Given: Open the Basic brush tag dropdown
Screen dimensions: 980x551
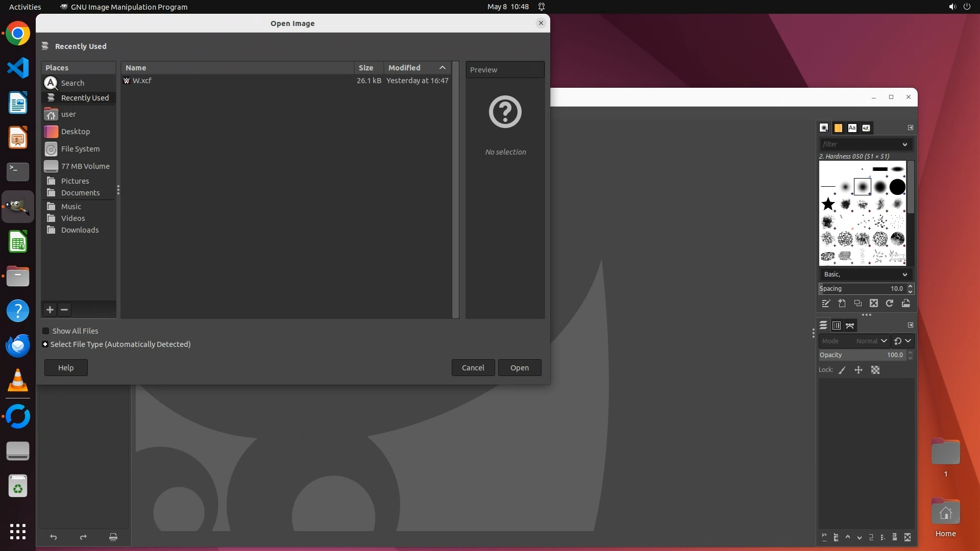Looking at the screenshot, I should tap(866, 274).
